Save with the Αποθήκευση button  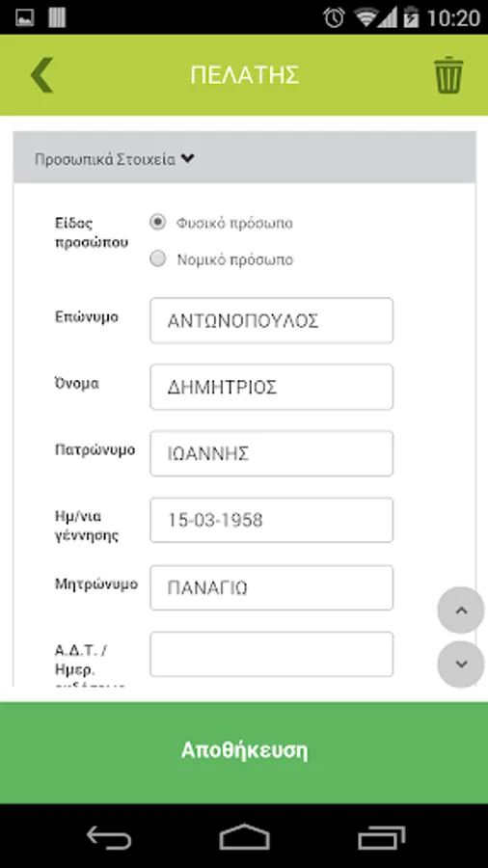pos(244,752)
